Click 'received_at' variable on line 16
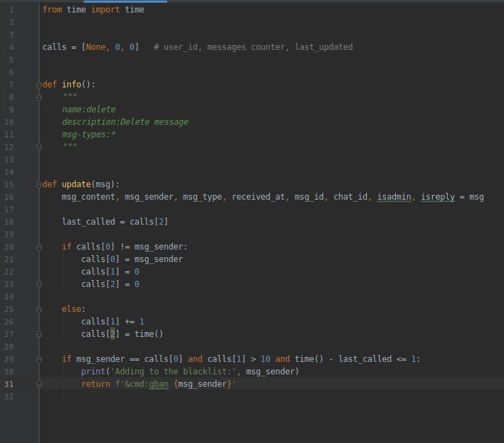Image resolution: width=504 pixels, height=443 pixels. 258,197
